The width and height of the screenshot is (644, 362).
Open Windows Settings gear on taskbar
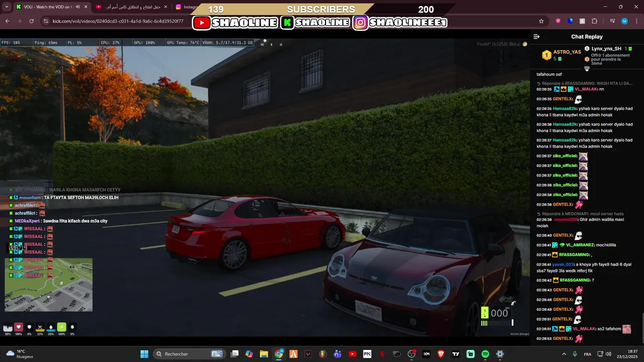(x=500, y=354)
